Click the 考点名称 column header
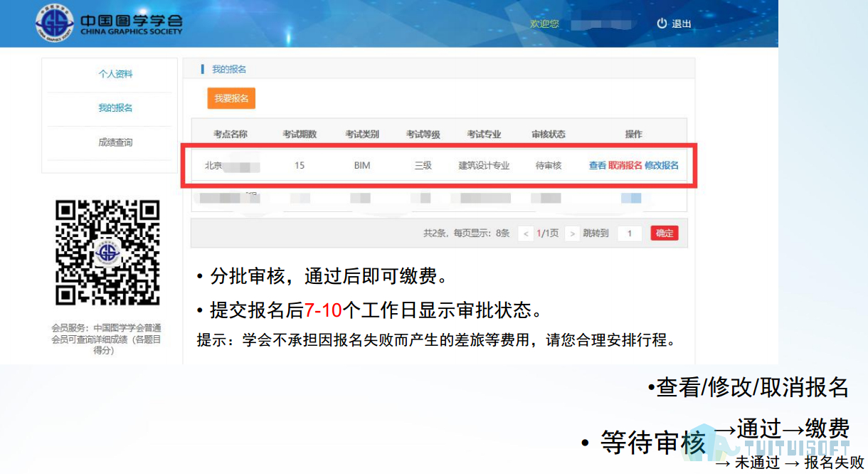Image resolution: width=868 pixels, height=474 pixels. click(x=231, y=135)
